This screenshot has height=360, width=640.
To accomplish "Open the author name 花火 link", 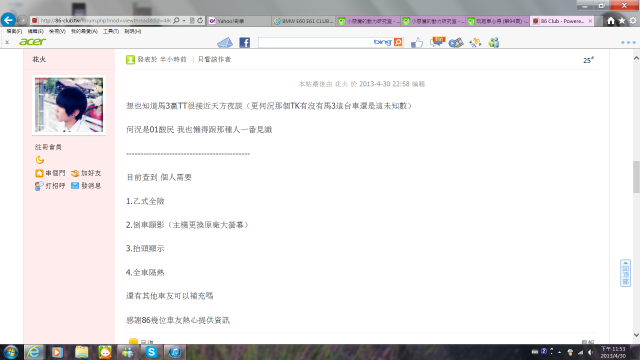I will pos(39,59).
